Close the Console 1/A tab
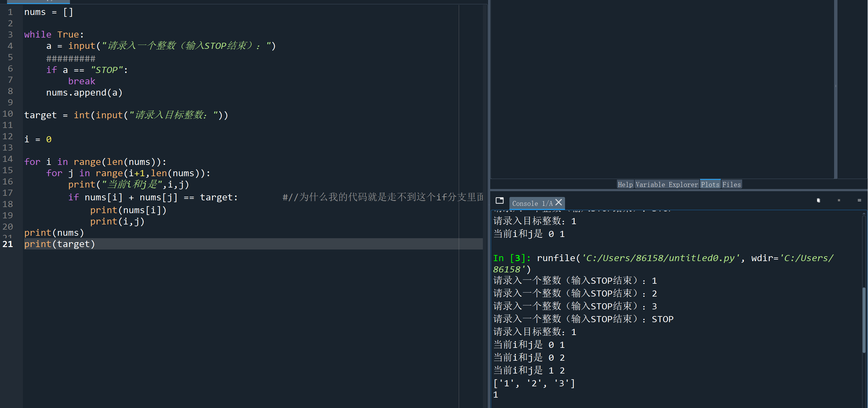The height and width of the screenshot is (408, 868). point(559,202)
